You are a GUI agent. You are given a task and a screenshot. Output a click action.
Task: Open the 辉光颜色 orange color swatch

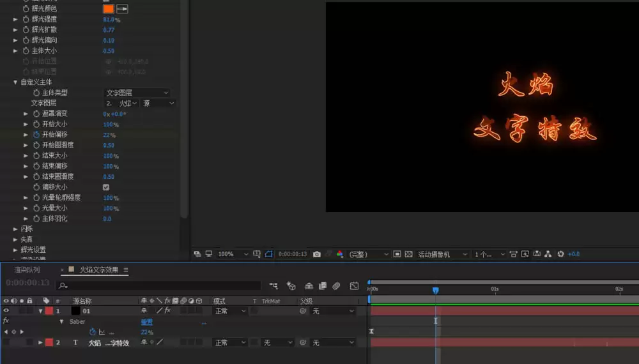click(x=109, y=8)
